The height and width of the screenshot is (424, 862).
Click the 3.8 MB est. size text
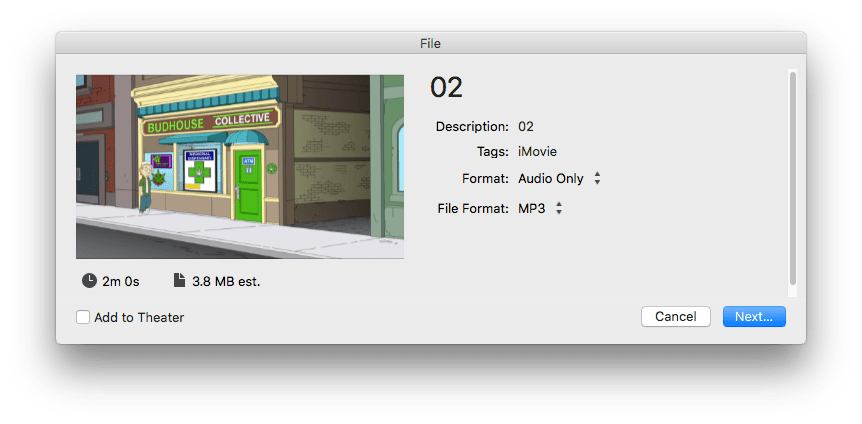click(x=226, y=281)
